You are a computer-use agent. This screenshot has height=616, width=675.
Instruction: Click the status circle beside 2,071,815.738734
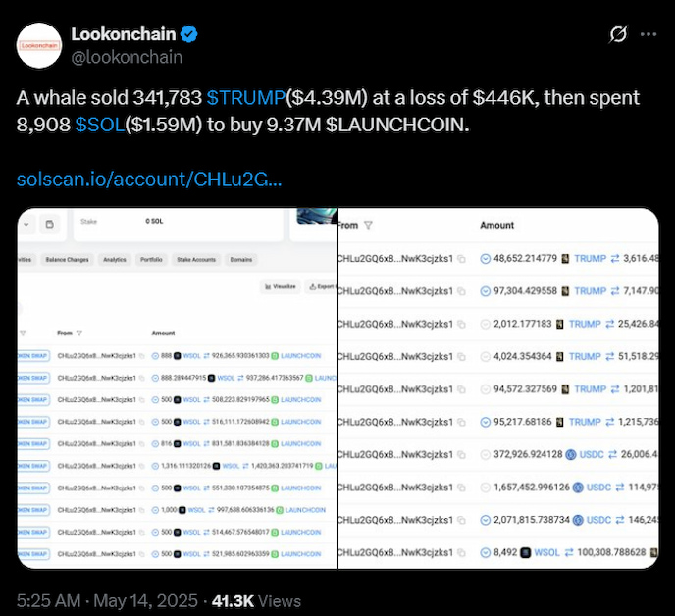(x=485, y=520)
